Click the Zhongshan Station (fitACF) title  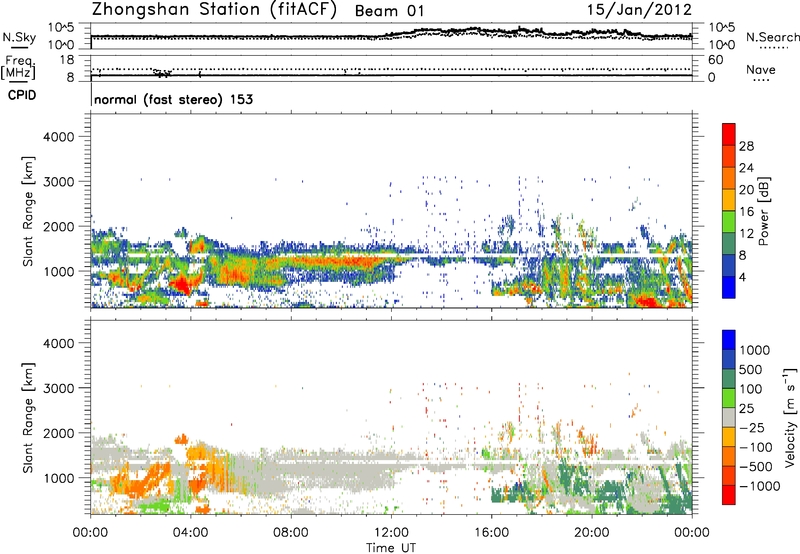click(x=214, y=10)
